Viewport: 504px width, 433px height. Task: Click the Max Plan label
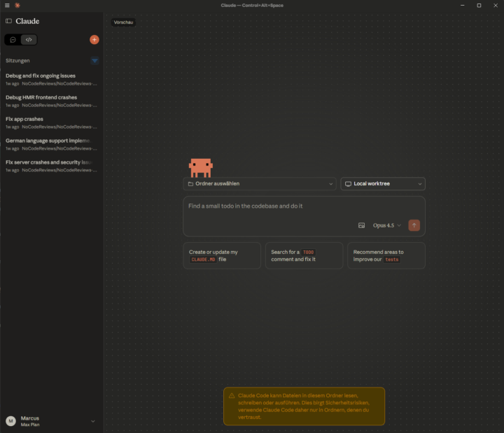click(x=30, y=425)
